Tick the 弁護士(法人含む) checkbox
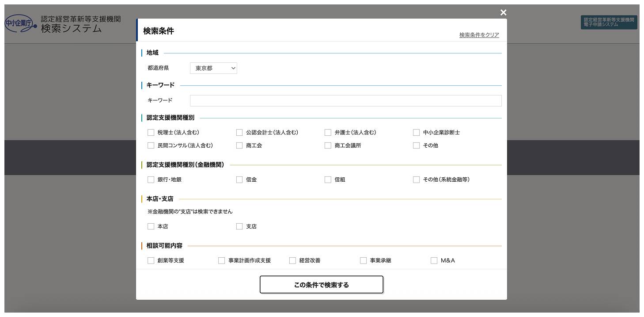 [328, 133]
